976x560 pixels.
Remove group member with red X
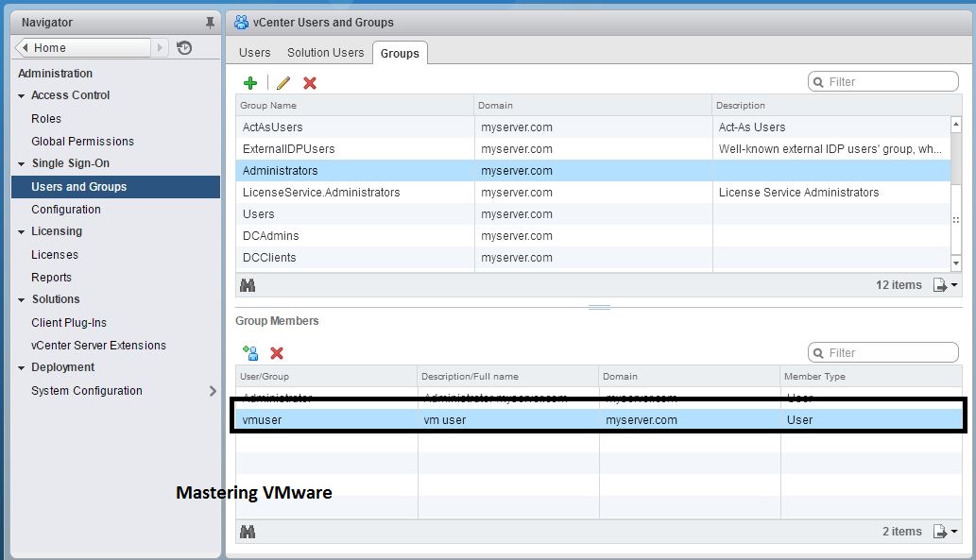(277, 353)
